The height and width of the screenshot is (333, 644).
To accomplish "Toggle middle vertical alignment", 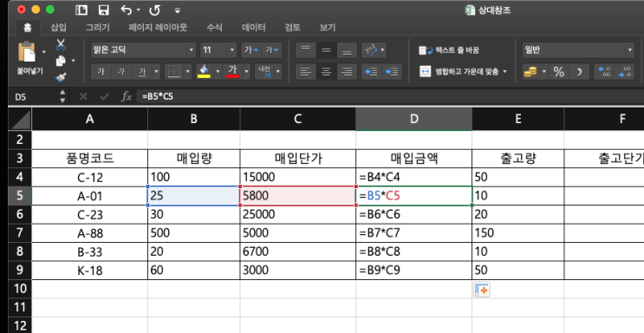I will (x=326, y=50).
